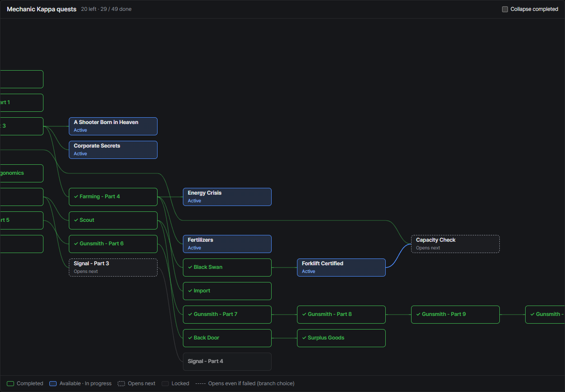This screenshot has height=392, width=565.
Task: Click the Surplus Goods quest node
Action: point(341,338)
